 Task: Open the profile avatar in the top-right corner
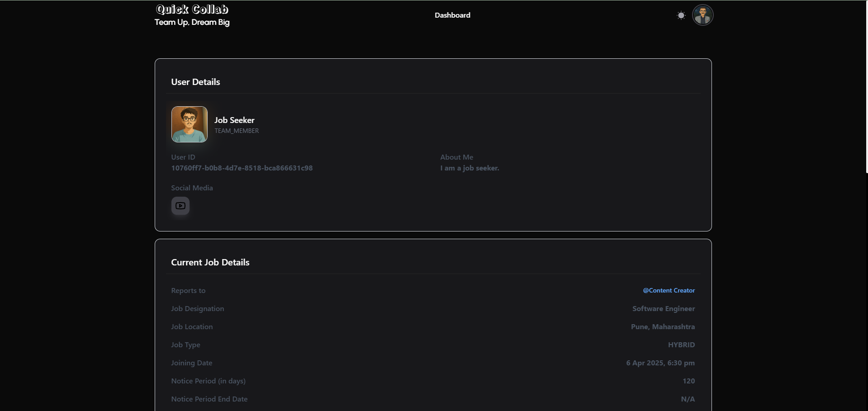point(703,15)
